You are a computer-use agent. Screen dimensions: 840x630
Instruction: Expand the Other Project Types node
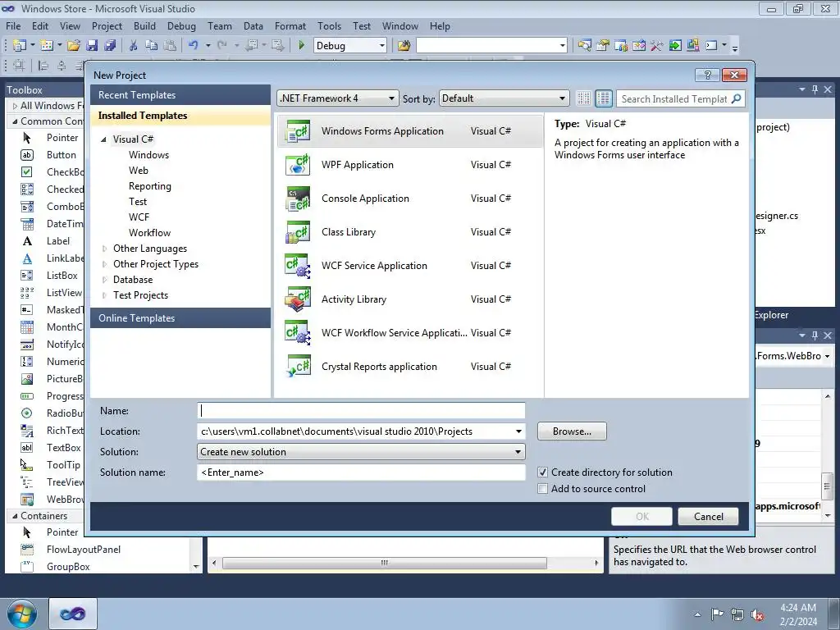pyautogui.click(x=104, y=264)
